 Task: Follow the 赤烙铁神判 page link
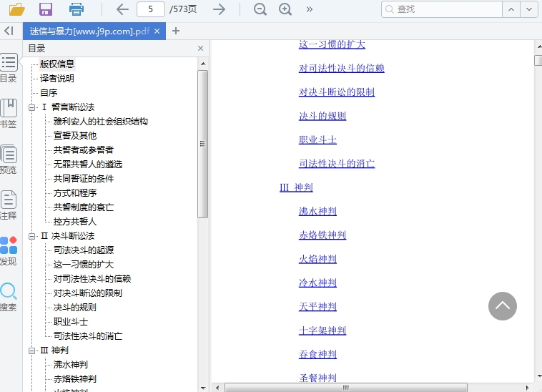322,235
